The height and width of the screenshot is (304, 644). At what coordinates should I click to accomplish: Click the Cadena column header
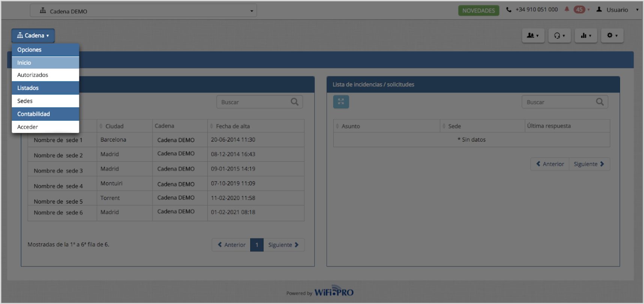click(x=180, y=126)
